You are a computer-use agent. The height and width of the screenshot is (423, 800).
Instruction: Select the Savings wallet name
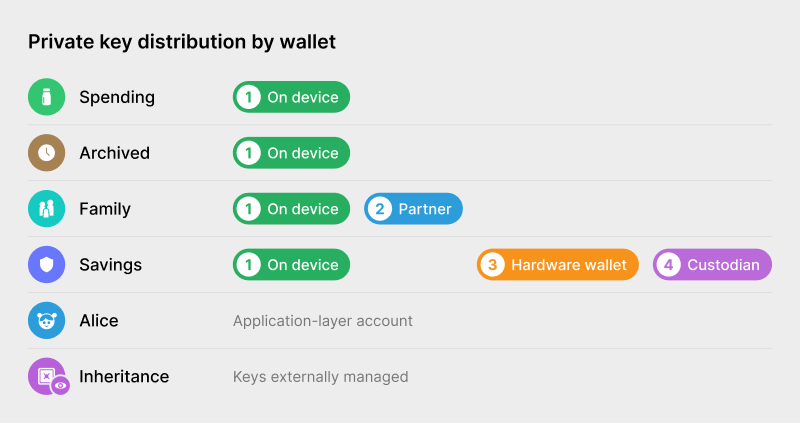pos(110,265)
